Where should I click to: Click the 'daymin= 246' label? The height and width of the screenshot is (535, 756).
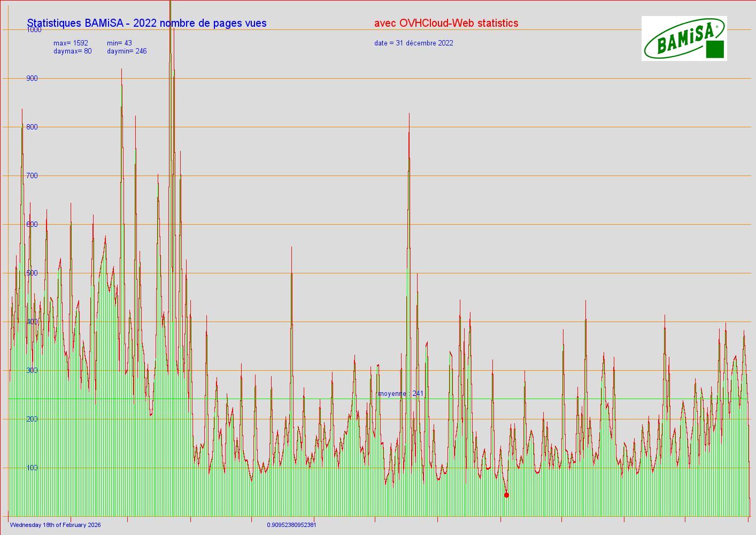tap(127, 51)
